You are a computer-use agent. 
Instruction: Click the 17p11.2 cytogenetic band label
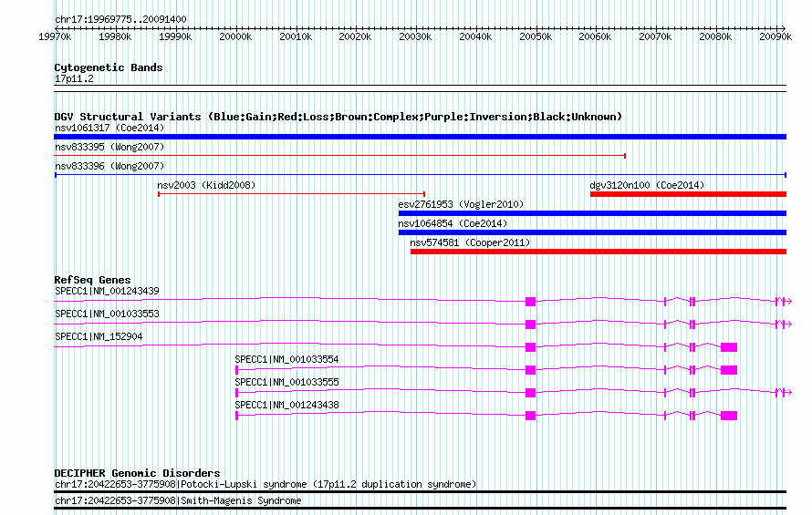coord(74,78)
